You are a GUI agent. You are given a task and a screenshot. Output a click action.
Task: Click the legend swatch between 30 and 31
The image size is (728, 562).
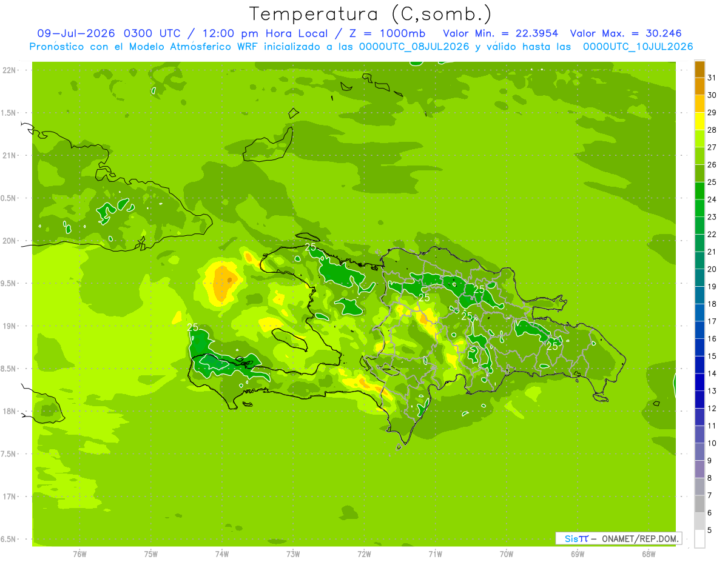point(699,87)
